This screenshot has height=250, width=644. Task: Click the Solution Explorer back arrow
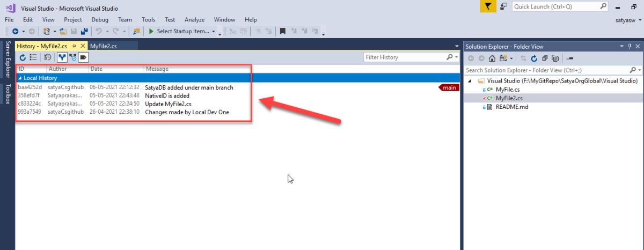coord(471,58)
